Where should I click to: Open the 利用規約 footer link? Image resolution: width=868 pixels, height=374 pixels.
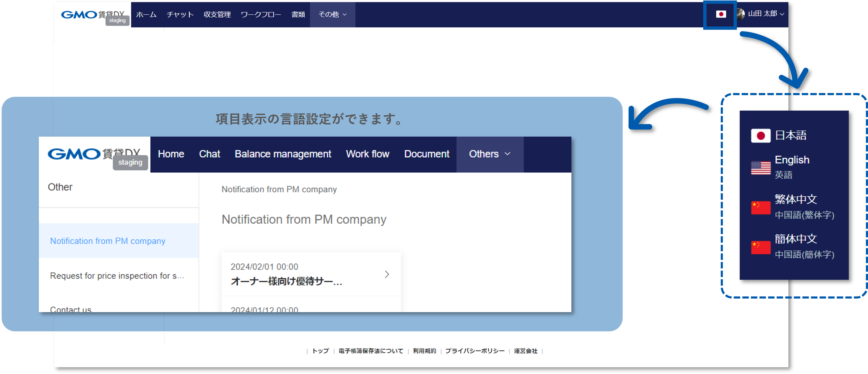pos(424,351)
